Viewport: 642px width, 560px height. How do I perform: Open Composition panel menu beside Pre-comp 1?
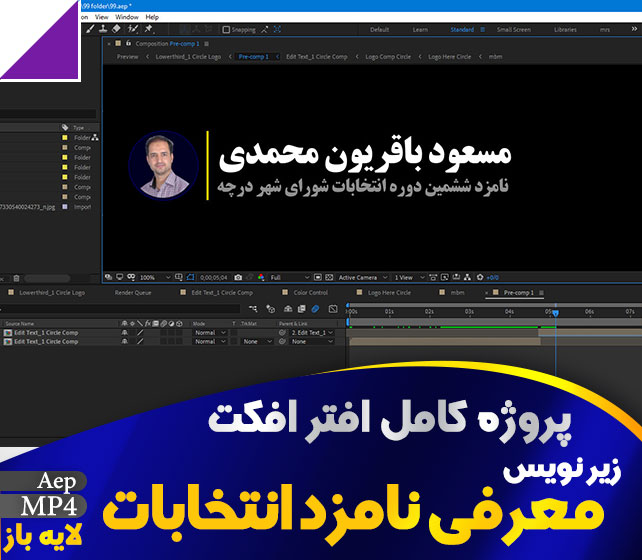tap(206, 44)
